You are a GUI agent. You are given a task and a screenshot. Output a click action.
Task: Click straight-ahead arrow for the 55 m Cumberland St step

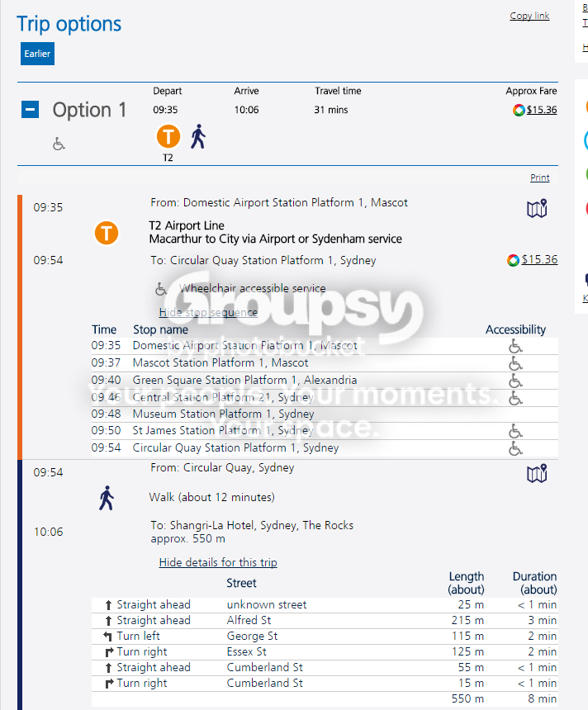pos(108,668)
